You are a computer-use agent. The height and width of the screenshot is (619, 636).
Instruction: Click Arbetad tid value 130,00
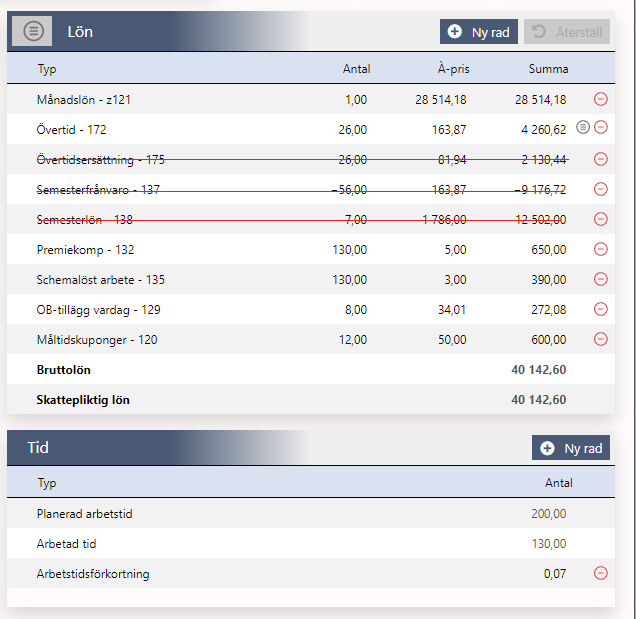[549, 544]
